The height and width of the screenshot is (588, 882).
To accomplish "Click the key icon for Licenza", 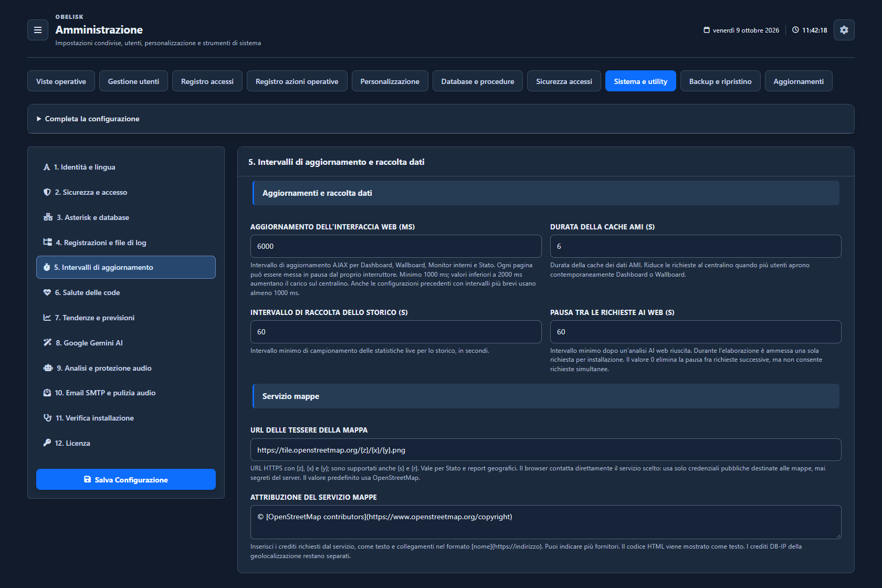I will coord(47,443).
